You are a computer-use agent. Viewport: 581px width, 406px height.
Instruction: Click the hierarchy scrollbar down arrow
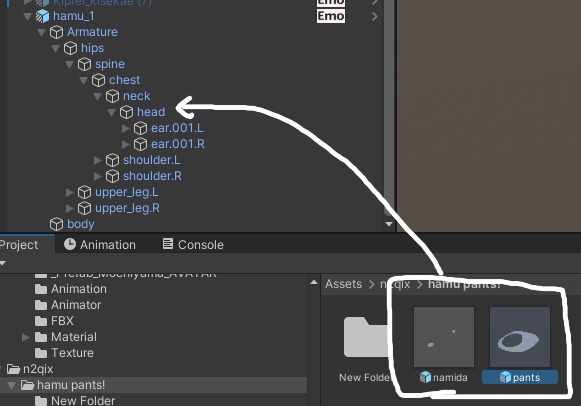[389, 224]
